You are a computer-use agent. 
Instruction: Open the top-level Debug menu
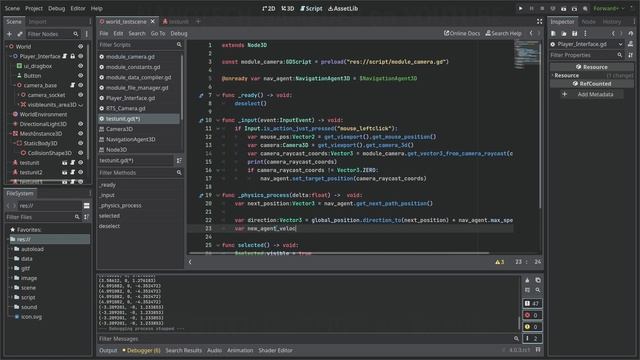point(56,8)
